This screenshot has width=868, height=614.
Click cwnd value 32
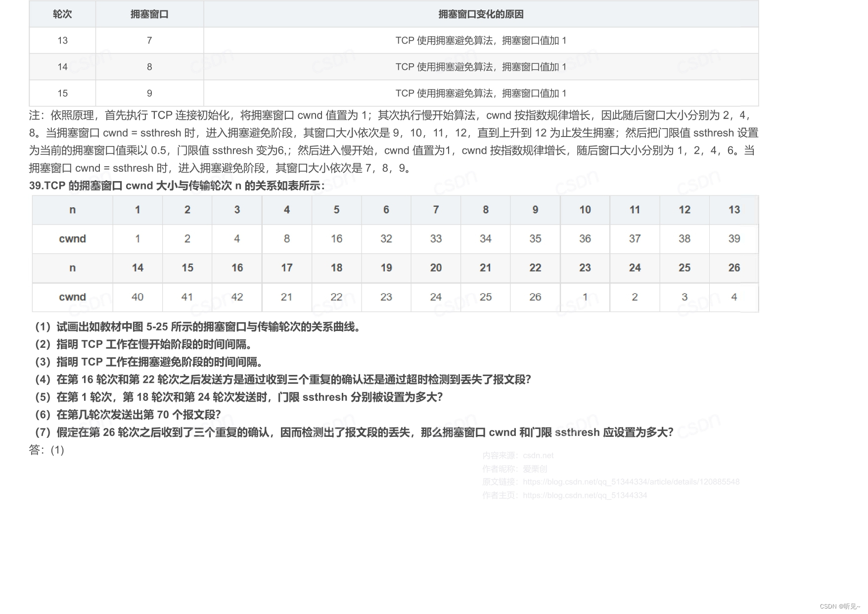tap(386, 238)
